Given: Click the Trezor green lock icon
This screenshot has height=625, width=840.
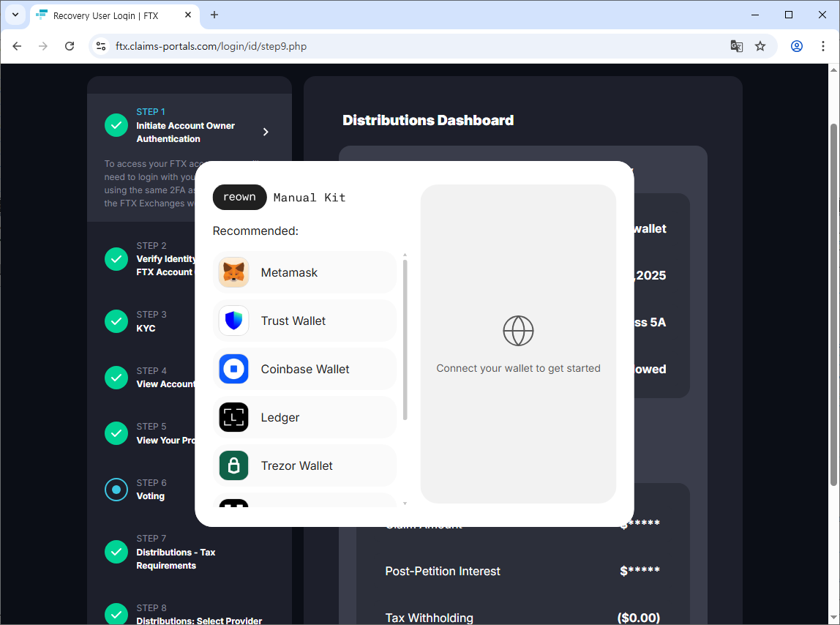Looking at the screenshot, I should click(233, 465).
